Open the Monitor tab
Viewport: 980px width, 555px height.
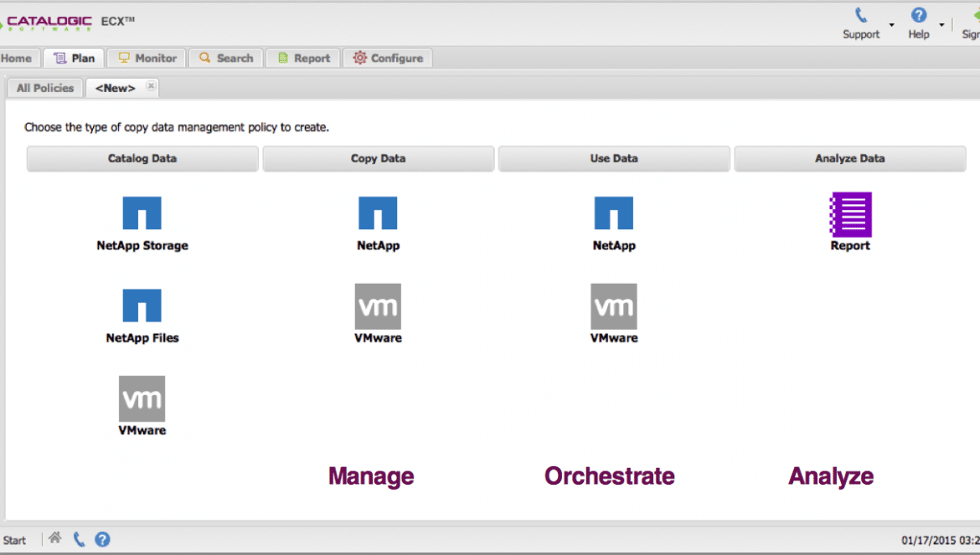[x=147, y=58]
